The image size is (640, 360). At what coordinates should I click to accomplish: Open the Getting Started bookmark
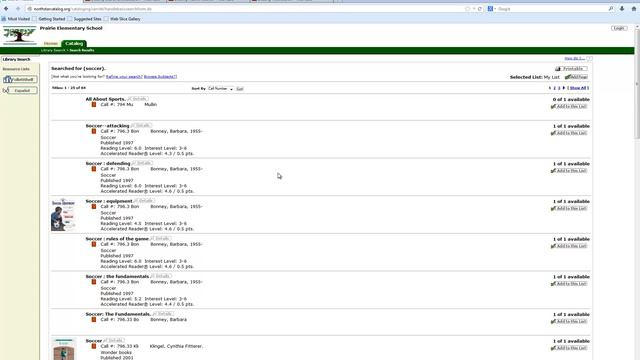click(x=49, y=19)
